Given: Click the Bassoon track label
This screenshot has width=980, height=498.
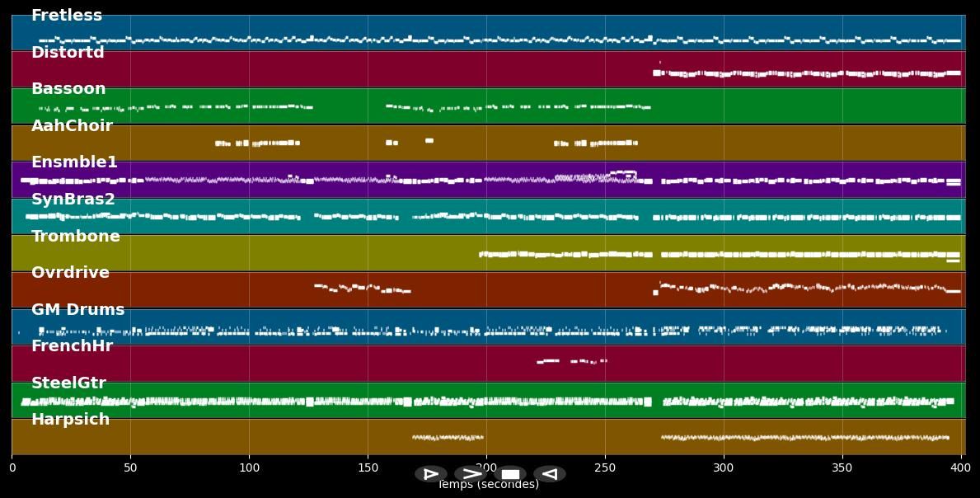Looking at the screenshot, I should [x=68, y=89].
